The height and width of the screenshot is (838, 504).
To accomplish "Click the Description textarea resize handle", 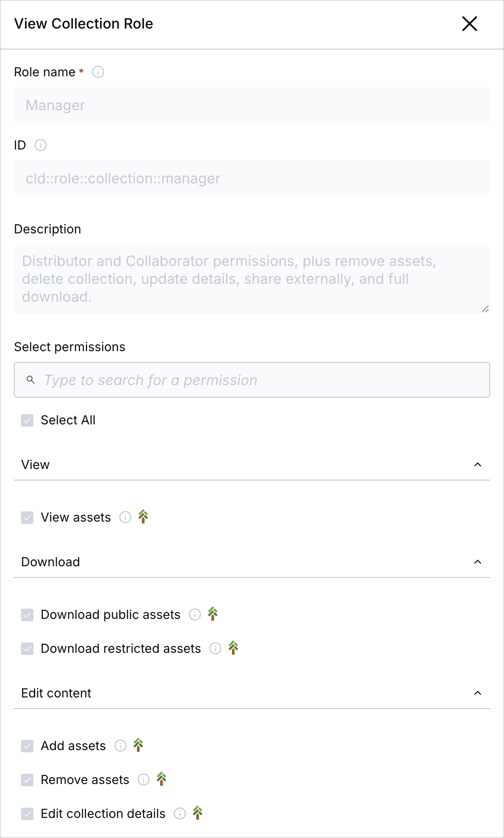I will click(x=485, y=309).
